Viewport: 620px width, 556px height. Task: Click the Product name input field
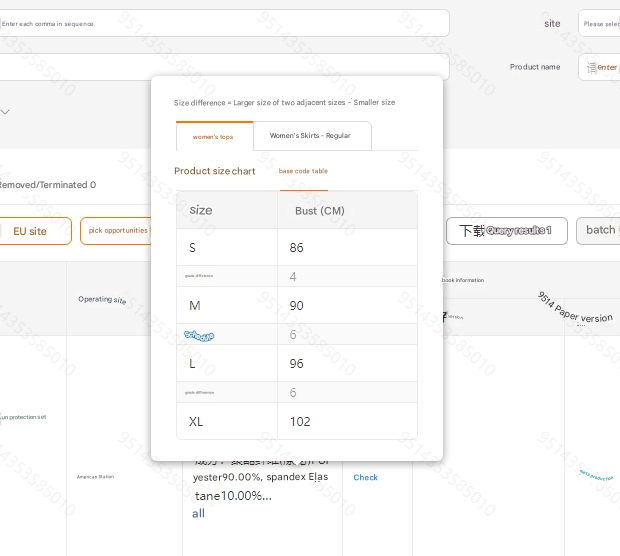599,67
